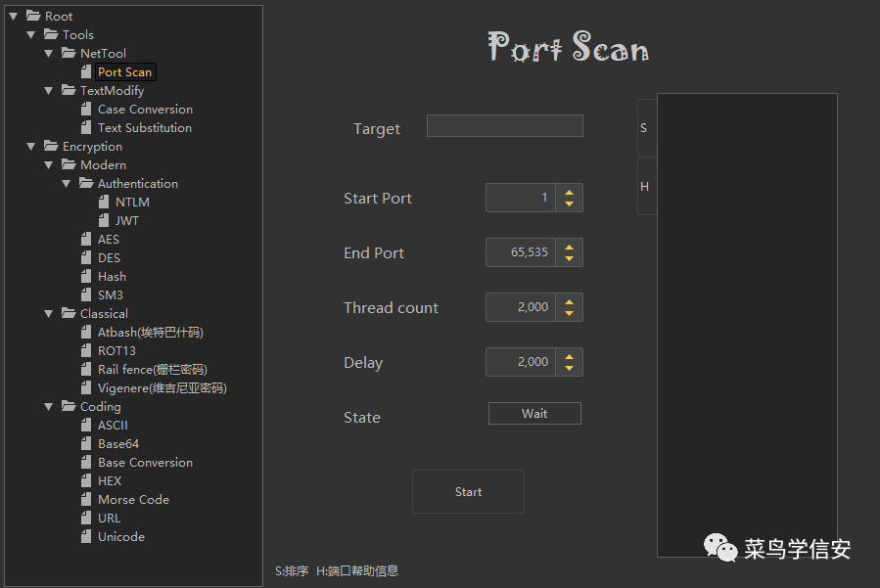Click the file icon next to NTLM
The image size is (880, 588).
click(105, 203)
